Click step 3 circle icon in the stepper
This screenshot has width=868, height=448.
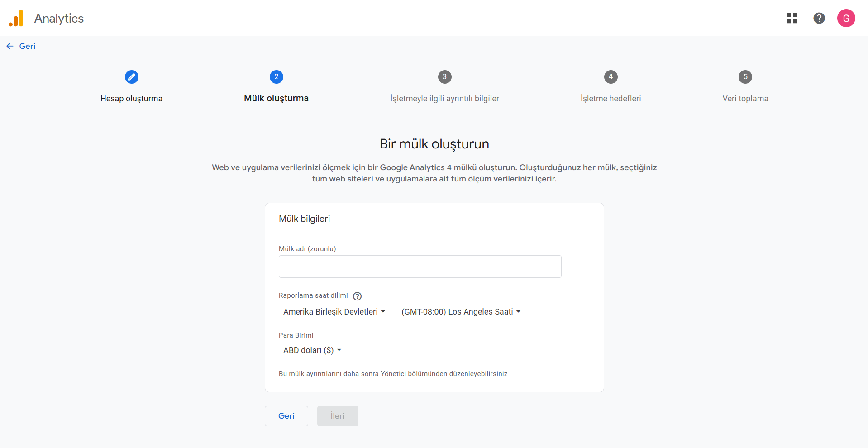coord(444,77)
